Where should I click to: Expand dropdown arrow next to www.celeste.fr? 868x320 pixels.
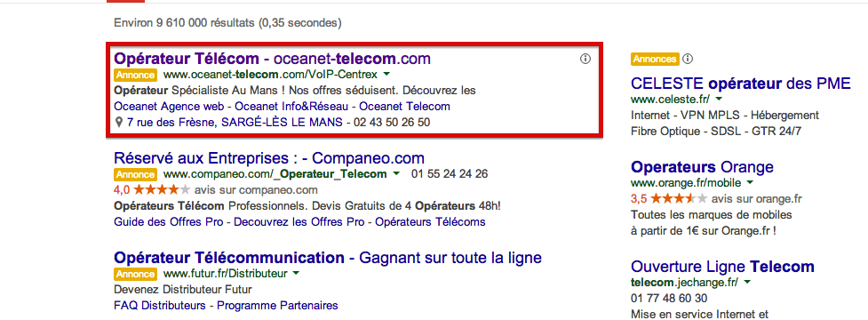coord(719,99)
